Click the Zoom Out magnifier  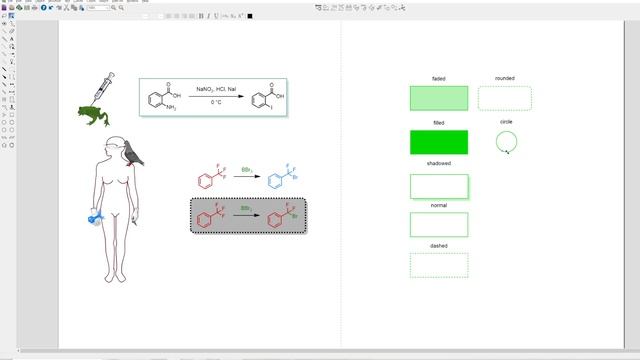pyautogui.click(x=121, y=8)
